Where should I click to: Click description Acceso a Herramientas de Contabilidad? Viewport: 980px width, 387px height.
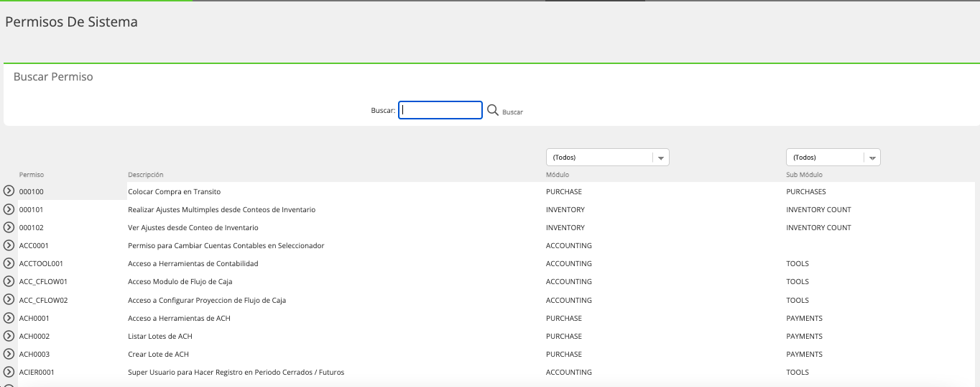pos(193,264)
